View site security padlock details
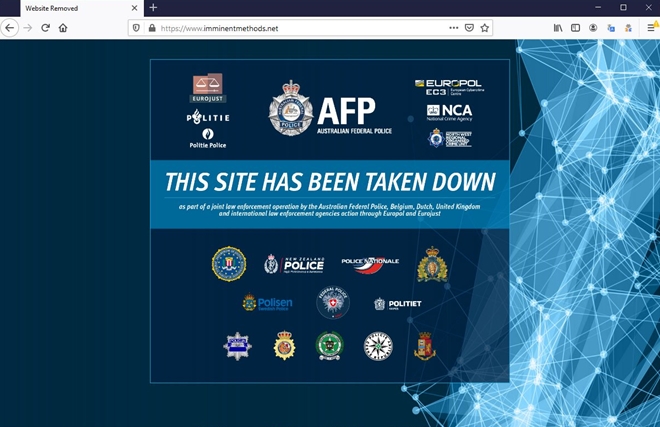Viewport: 660px width, 427px height. (152, 28)
